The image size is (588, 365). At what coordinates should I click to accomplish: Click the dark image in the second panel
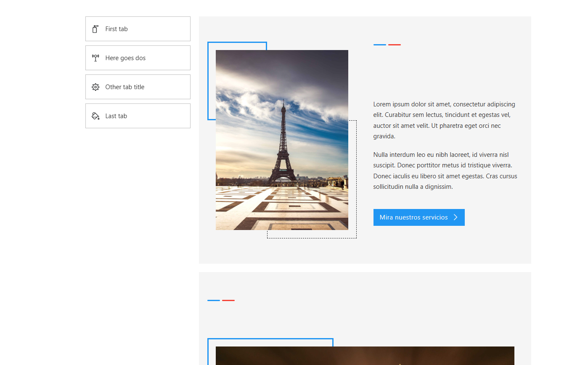pos(365,356)
